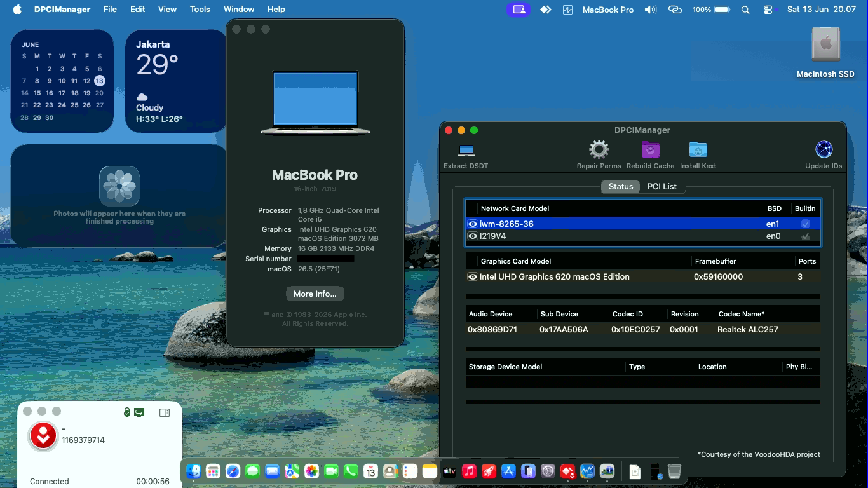Click MacBook Pro item in menu bar

coord(608,10)
